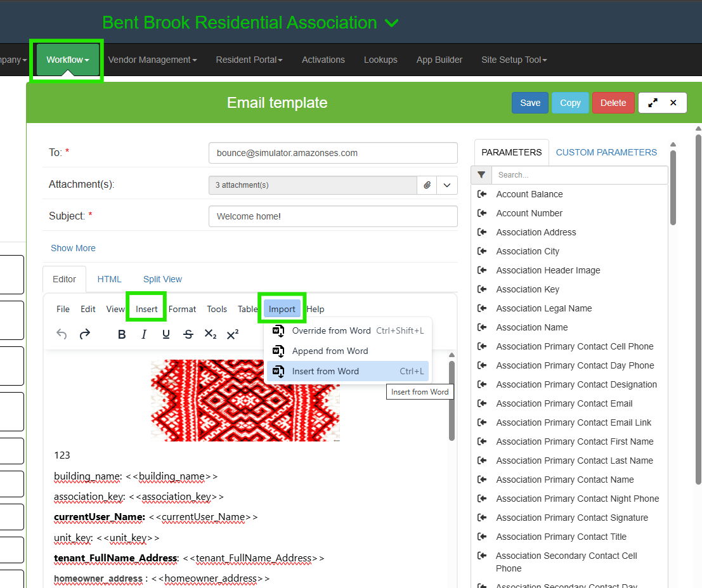Switch to the CUSTOM PARAMETERS tab
The image size is (702, 588).
(x=606, y=152)
